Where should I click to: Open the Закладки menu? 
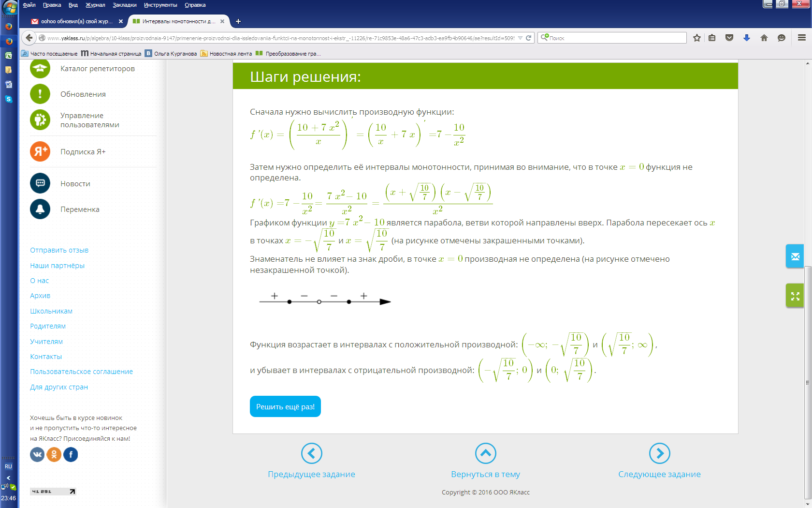coord(125,5)
